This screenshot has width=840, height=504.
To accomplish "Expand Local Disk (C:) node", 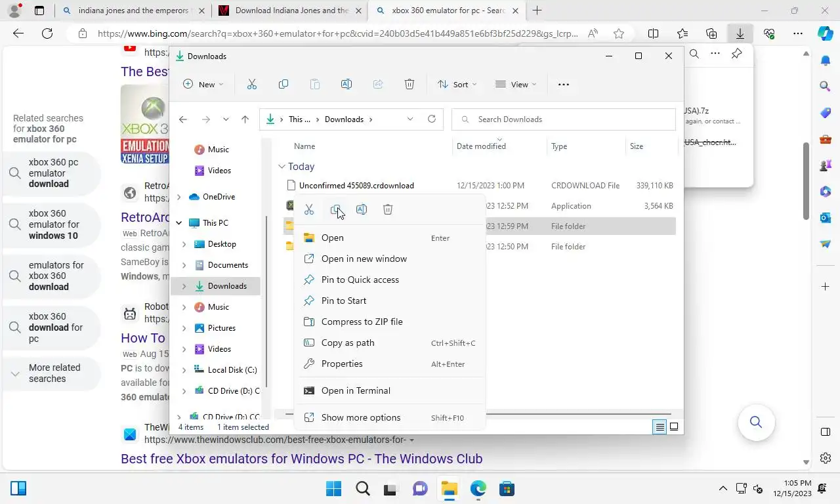I will (184, 370).
